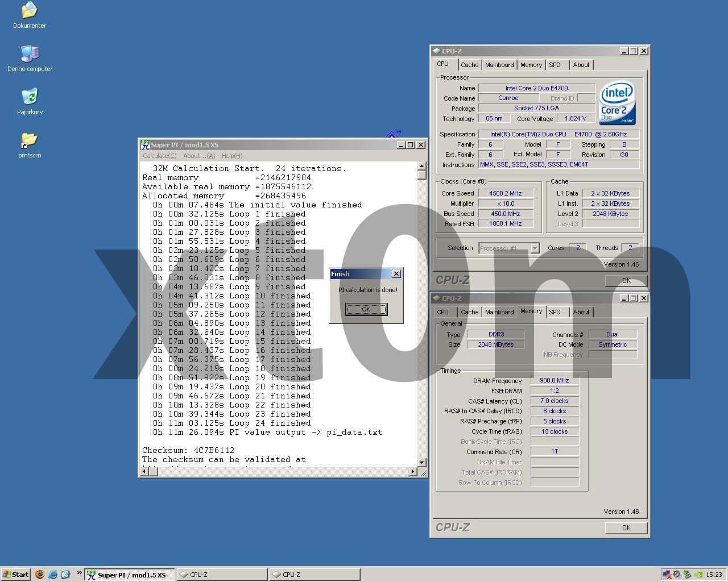Click the Rated FSB 1800.1 MHz field
Screen dimensions: 728x582
(x=506, y=224)
